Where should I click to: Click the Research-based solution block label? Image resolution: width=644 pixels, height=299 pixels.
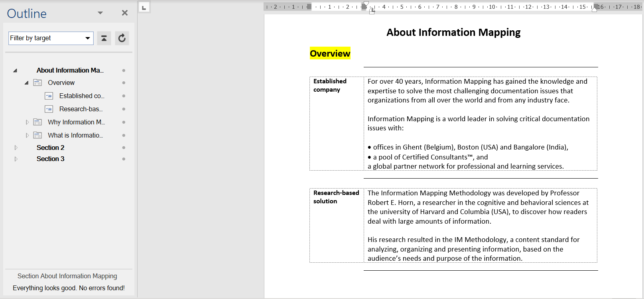[336, 197]
